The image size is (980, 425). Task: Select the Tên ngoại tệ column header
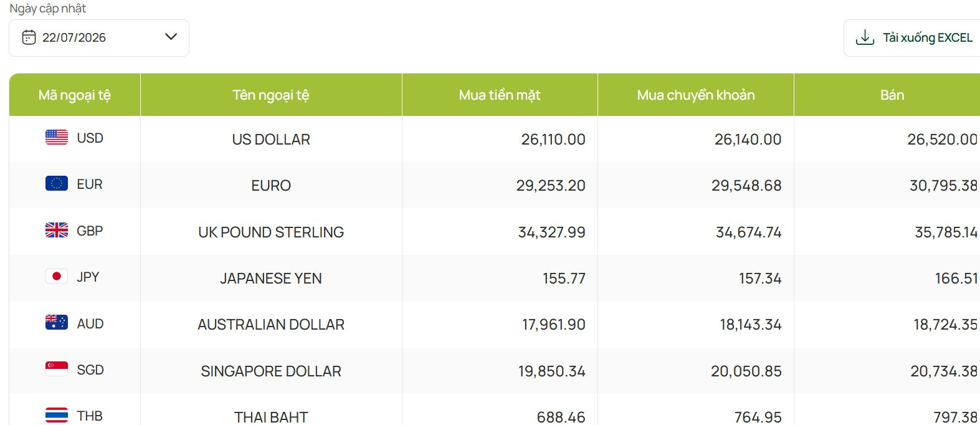tap(271, 95)
